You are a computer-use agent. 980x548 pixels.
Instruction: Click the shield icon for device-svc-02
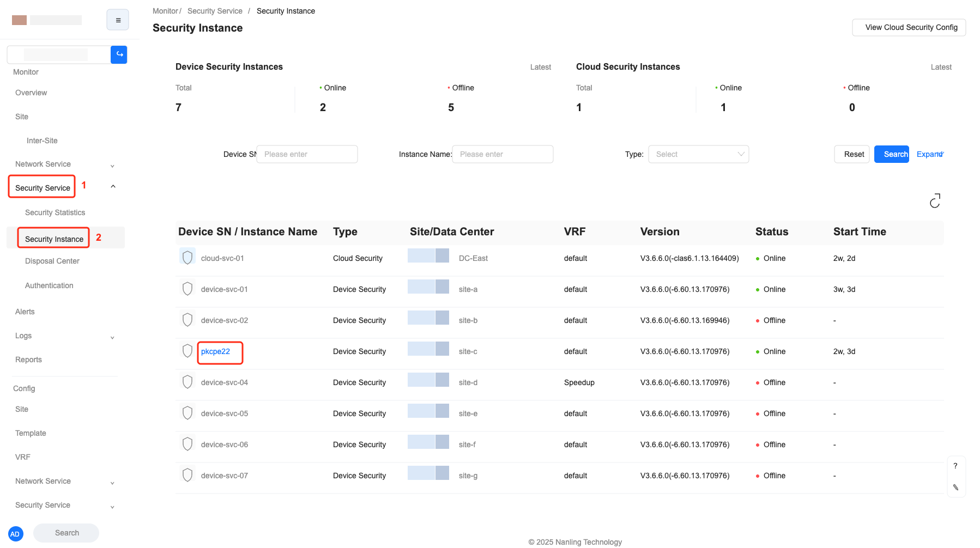(x=187, y=320)
